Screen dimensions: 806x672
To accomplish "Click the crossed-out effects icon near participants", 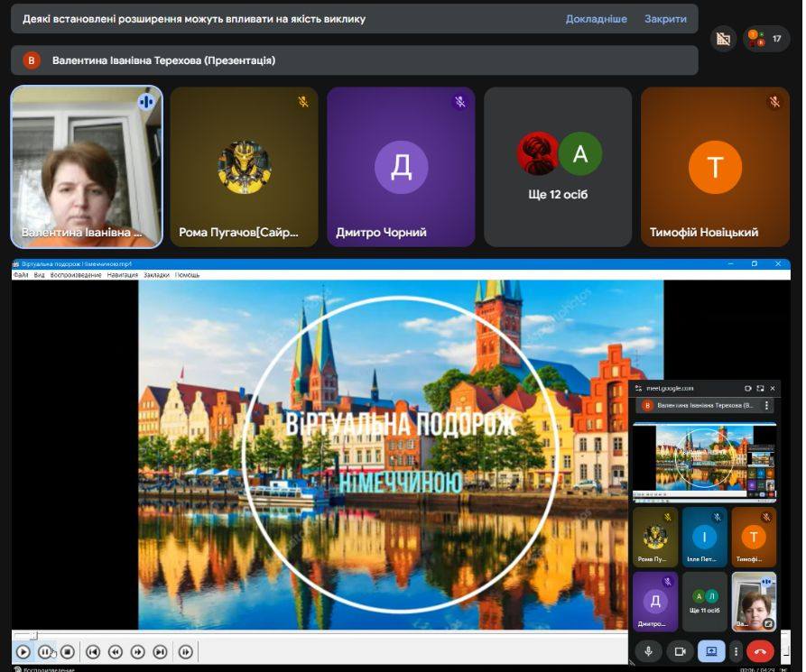I will [x=723, y=39].
